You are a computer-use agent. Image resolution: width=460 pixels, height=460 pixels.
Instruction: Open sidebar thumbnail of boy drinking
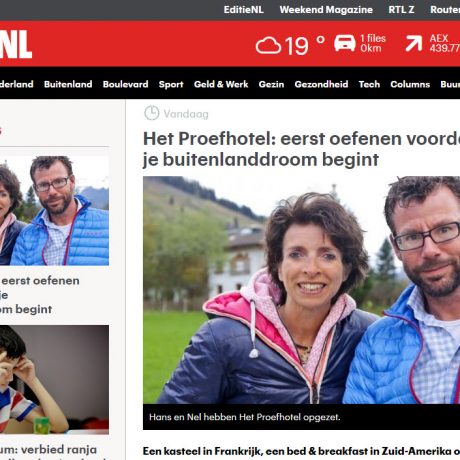(54, 380)
